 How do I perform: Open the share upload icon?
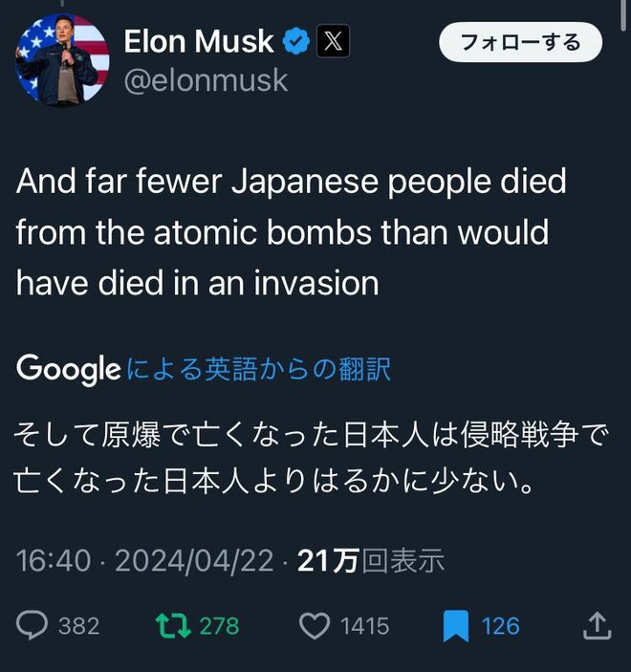[597, 625]
